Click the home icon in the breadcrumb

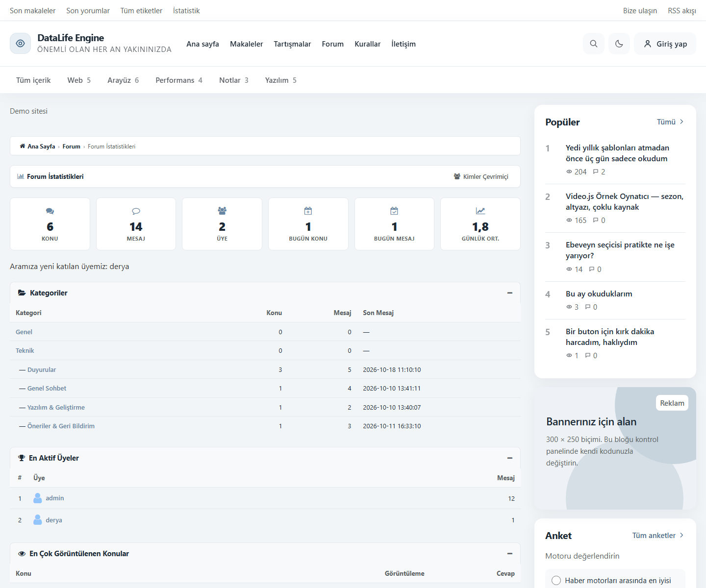(23, 146)
